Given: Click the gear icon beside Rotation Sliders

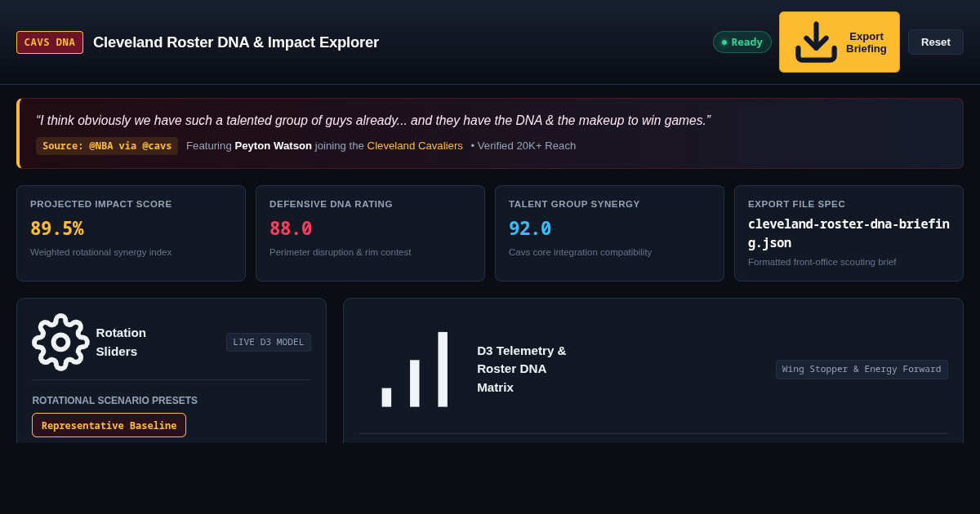Looking at the screenshot, I should [60, 342].
